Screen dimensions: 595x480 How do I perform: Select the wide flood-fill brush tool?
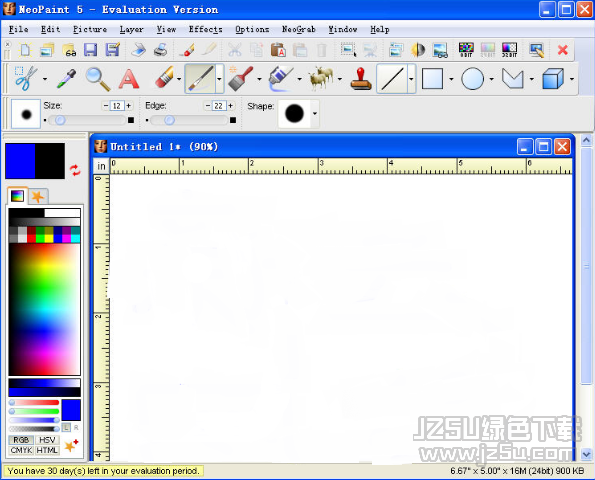pyautogui.click(x=241, y=79)
